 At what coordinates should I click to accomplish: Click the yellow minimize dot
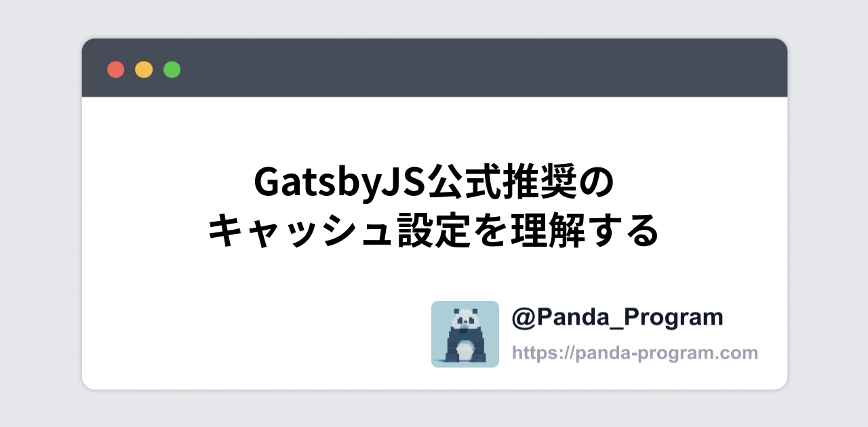[144, 69]
